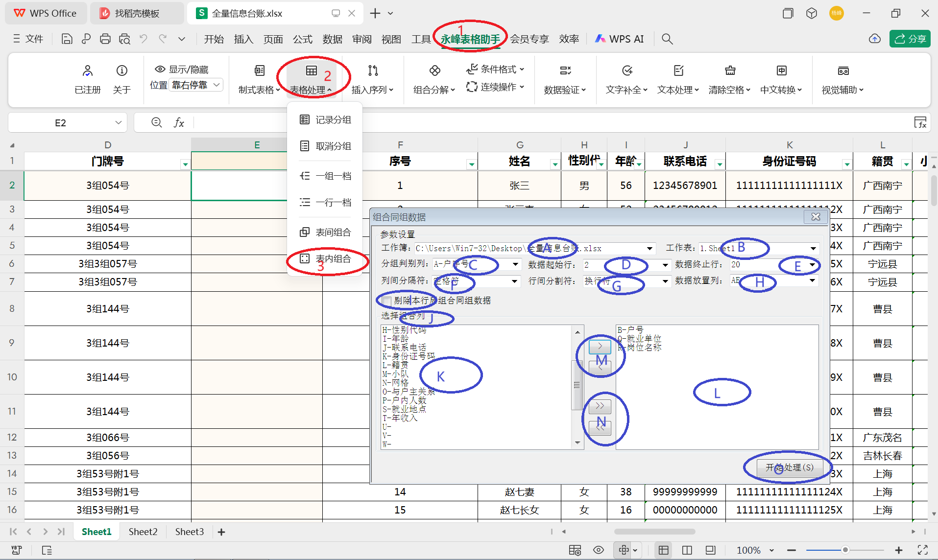Open the 分组判别列 dropdown
Viewport: 938px width, 560px height.
[514, 264]
